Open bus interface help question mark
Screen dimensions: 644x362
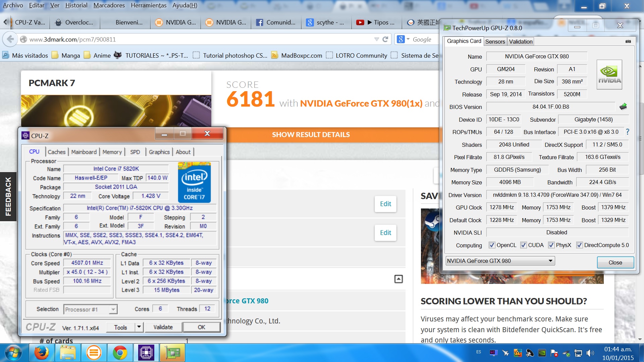[x=628, y=132]
